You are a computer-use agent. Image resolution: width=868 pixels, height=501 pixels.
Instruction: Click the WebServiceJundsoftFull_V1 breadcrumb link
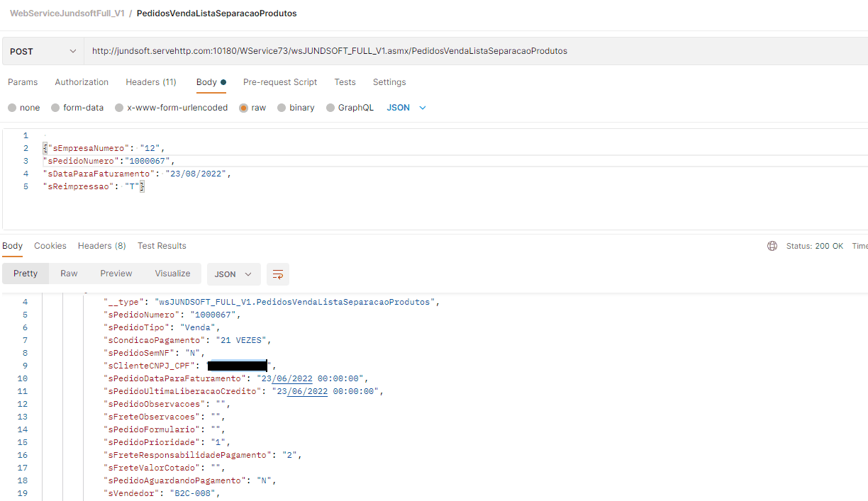point(67,13)
